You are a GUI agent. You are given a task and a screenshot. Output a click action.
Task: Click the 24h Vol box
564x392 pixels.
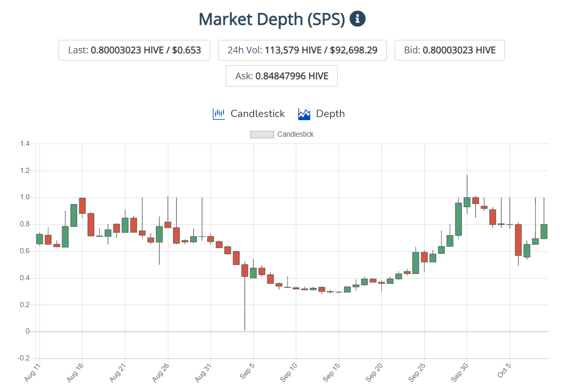[302, 50]
